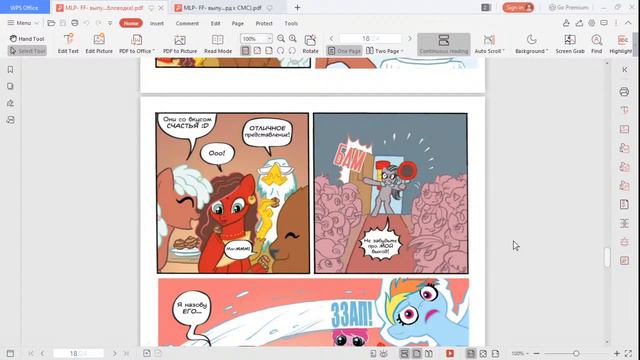
Task: Select the Highlight tool
Action: point(621,44)
